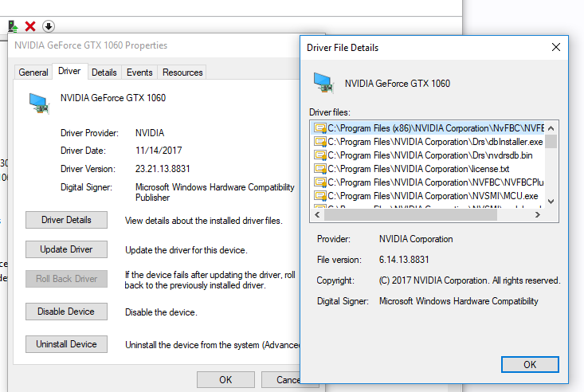Select the Driver tab
Screen dimensions: 584x392
point(69,71)
